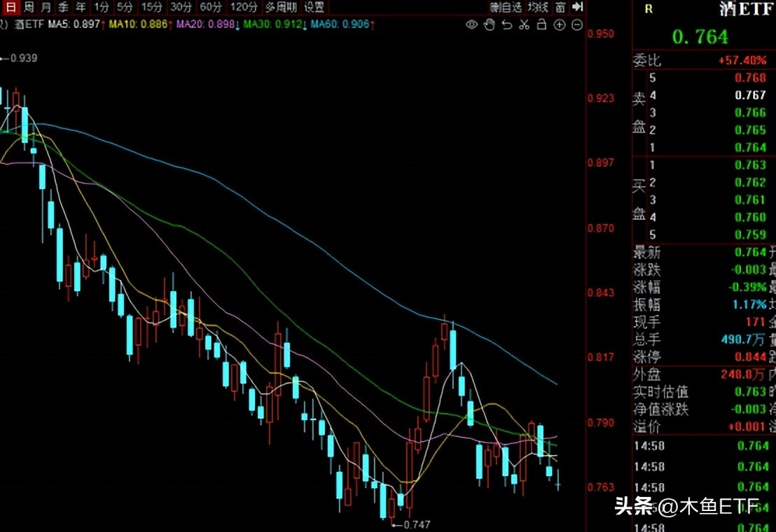Click the MA20: 0.898 indicator label
This screenshot has height=532, width=776.
207,24
